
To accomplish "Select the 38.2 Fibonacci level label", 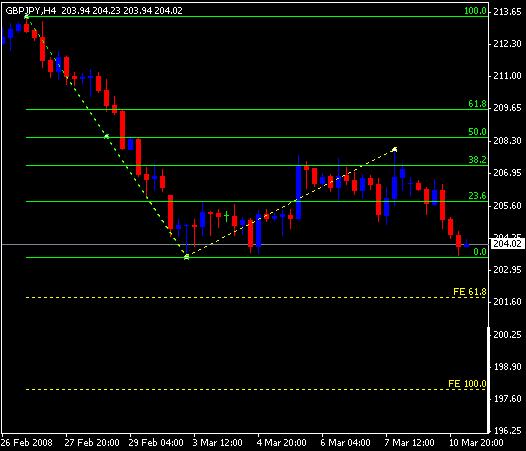I will (x=477, y=160).
